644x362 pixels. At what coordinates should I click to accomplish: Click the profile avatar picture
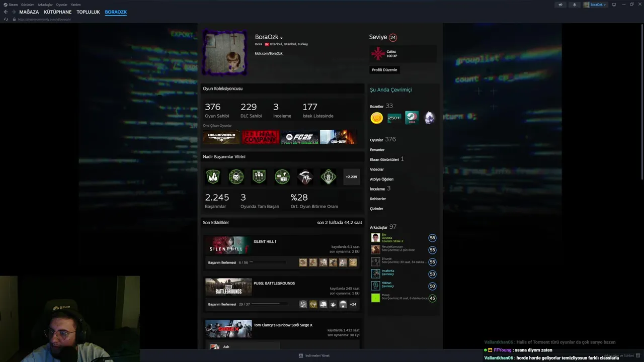coord(224,53)
